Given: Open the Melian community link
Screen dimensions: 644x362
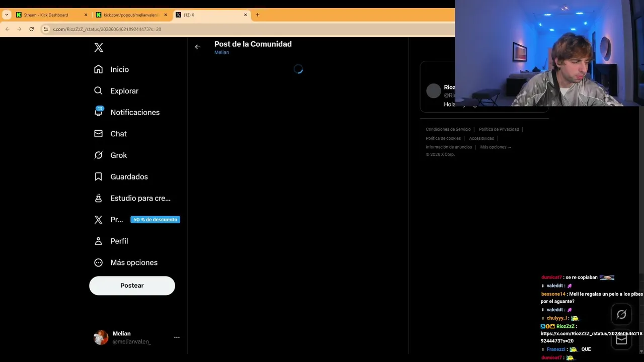Looking at the screenshot, I should pos(221,52).
